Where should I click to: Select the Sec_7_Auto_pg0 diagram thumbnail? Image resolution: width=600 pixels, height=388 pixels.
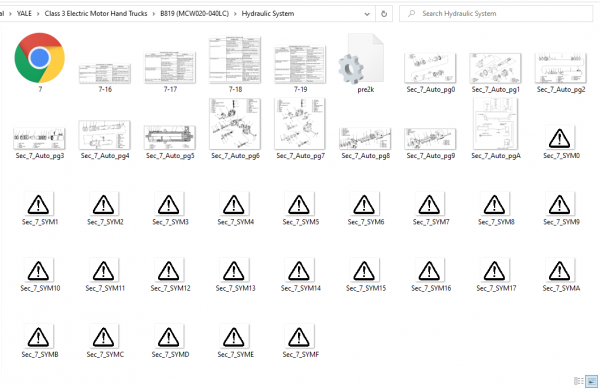point(430,68)
